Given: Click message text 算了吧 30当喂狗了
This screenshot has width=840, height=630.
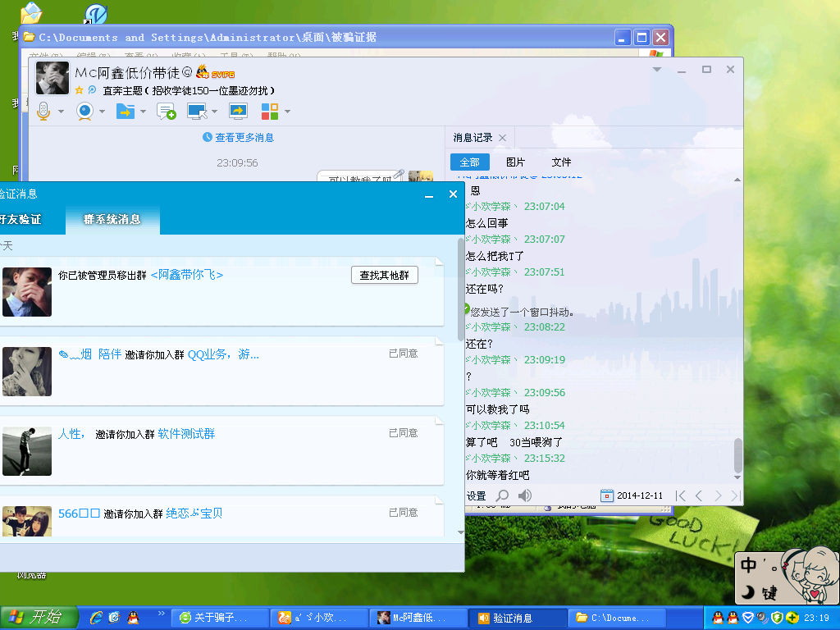Looking at the screenshot, I should [514, 442].
